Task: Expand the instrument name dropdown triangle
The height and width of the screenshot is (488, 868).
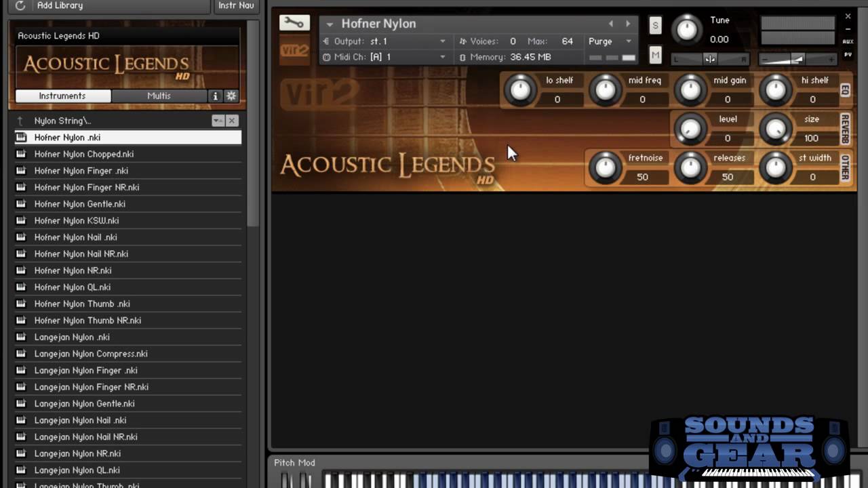Action: [x=330, y=24]
